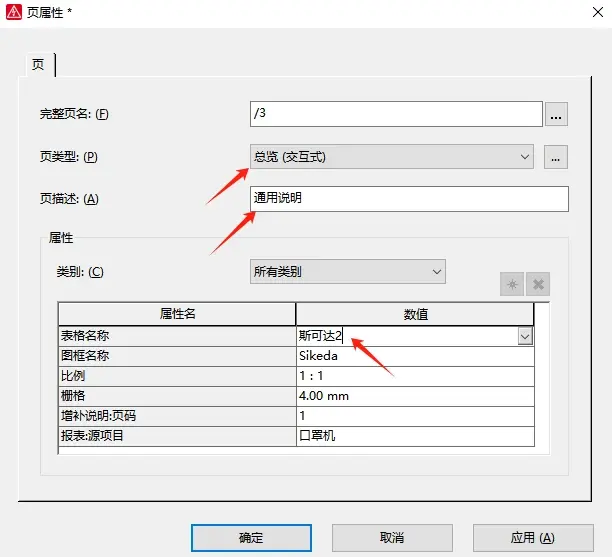Click the 属性名 column header
The image size is (612, 557).
coord(177,314)
